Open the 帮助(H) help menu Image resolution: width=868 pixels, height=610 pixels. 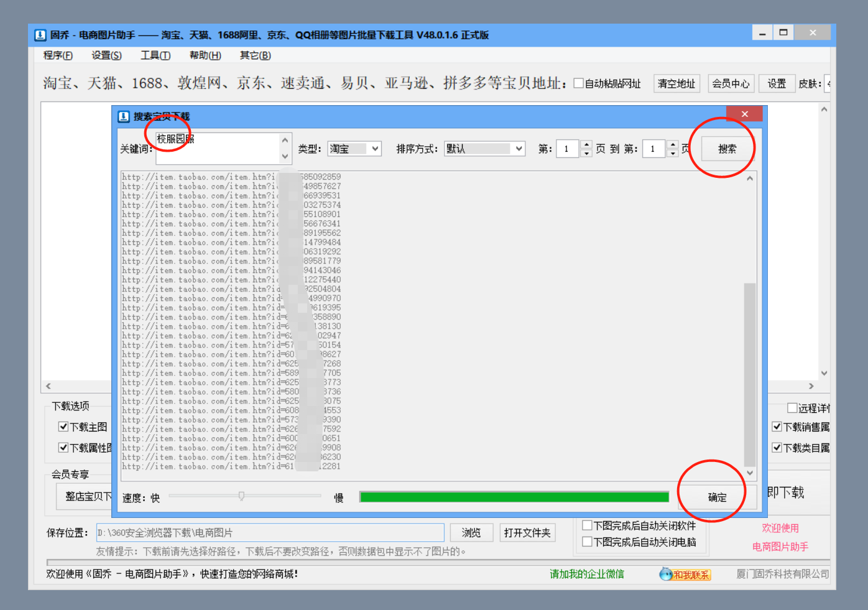[205, 55]
